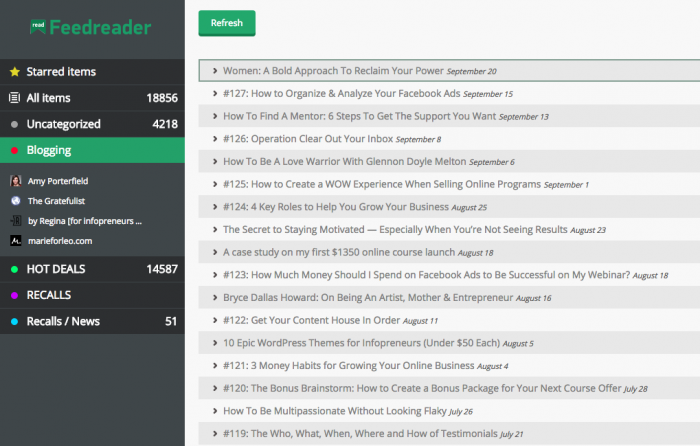Screen dimensions: 700x446
Task: Expand chevron for #124 4 Key Roles
Action: (215, 207)
